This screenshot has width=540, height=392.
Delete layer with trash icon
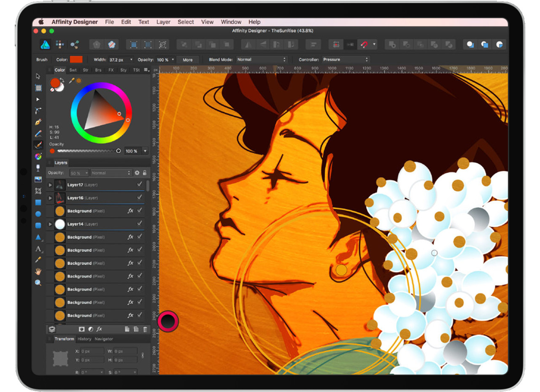pos(145,329)
